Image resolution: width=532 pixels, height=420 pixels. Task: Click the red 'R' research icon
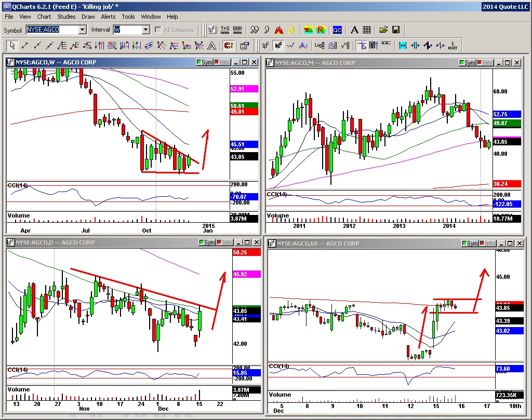[x=320, y=30]
